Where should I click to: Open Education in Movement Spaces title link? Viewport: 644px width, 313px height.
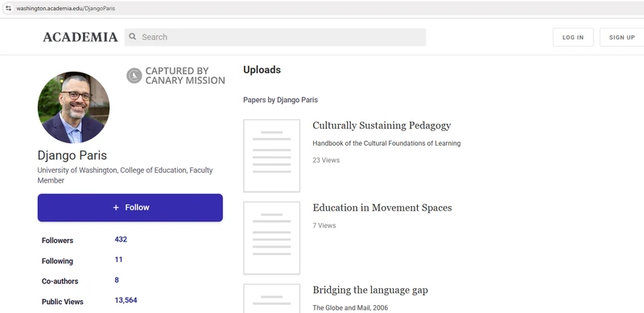click(382, 208)
